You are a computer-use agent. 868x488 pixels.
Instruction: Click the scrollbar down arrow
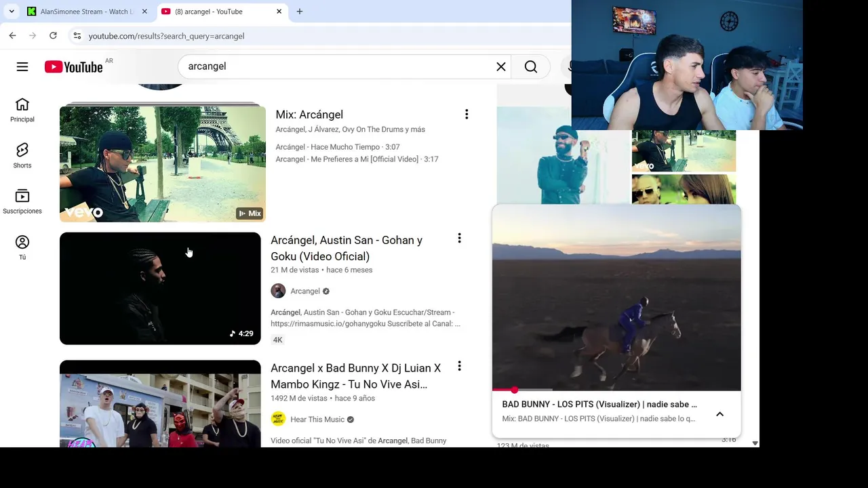tap(755, 443)
